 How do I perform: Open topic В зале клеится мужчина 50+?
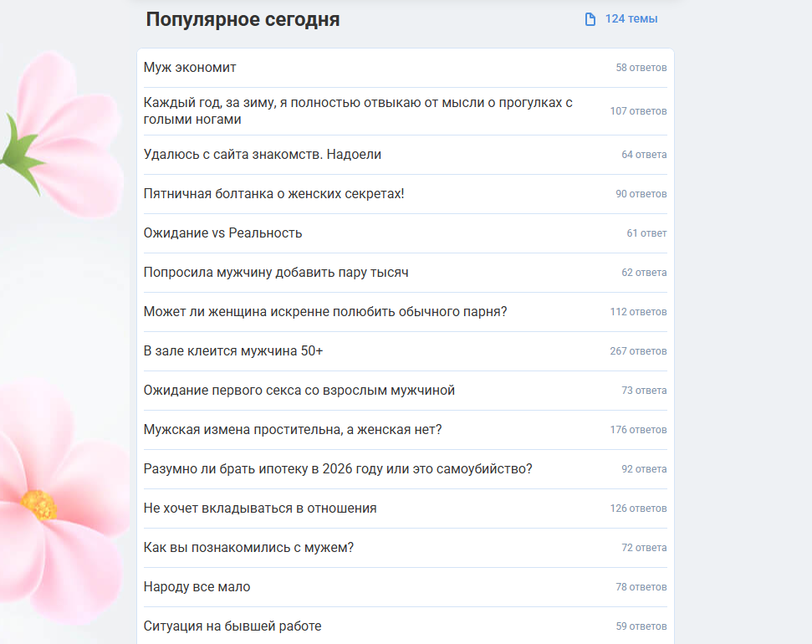coord(233,351)
